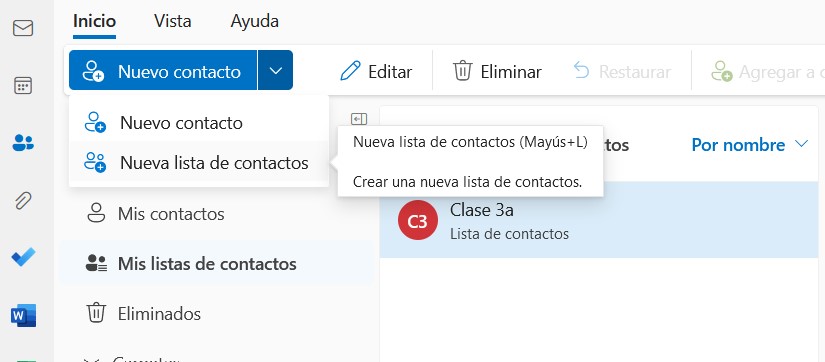Image resolution: width=825 pixels, height=362 pixels.
Task: Click the Restaurar button label
Action: pyautogui.click(x=635, y=72)
